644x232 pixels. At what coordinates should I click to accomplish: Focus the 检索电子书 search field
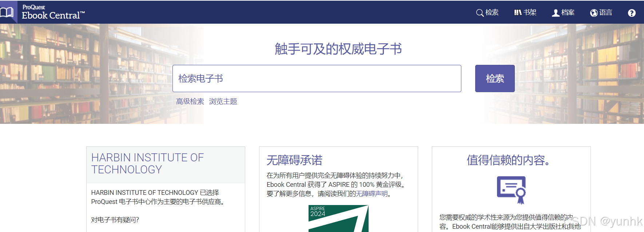click(317, 79)
